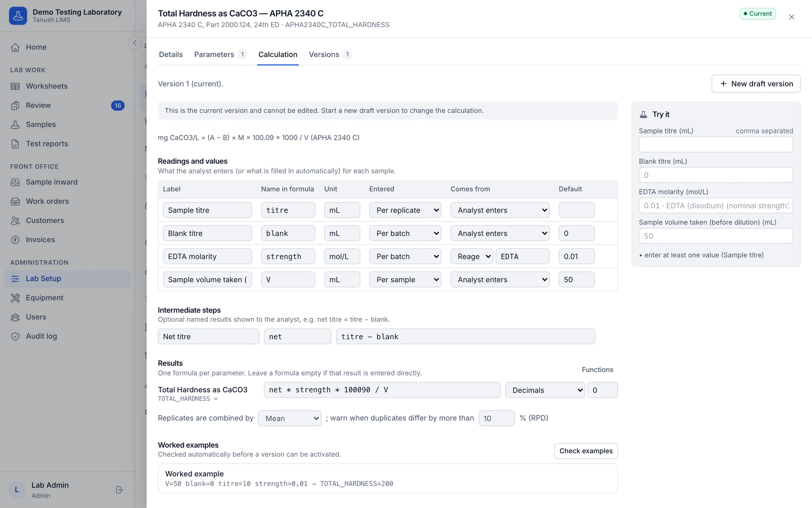Click the Total Hardness formula field

click(382, 390)
